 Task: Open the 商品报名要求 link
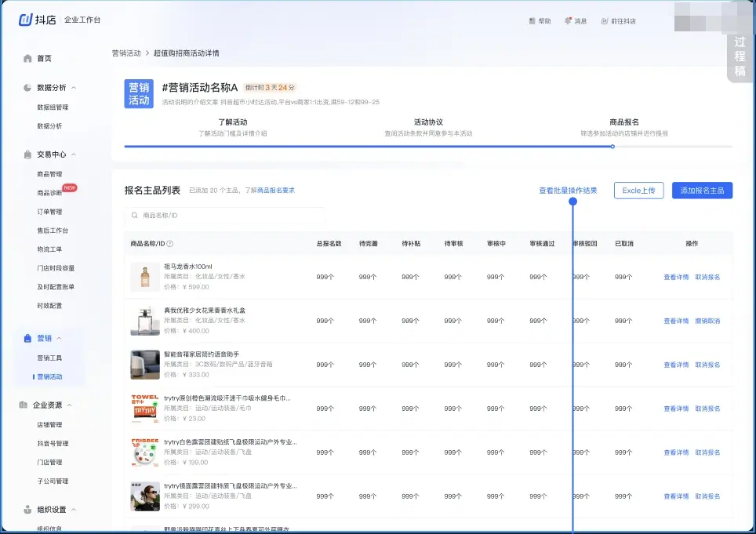276,191
